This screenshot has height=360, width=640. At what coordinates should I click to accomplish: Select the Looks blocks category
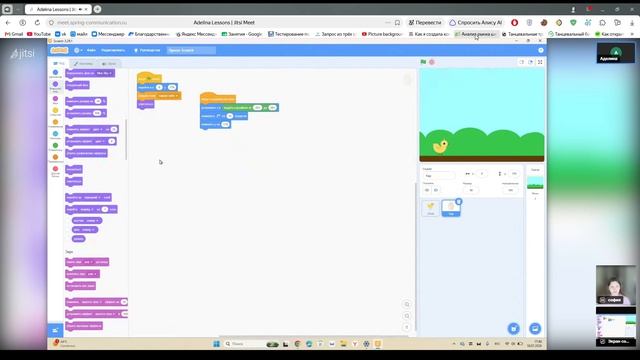click(56, 86)
